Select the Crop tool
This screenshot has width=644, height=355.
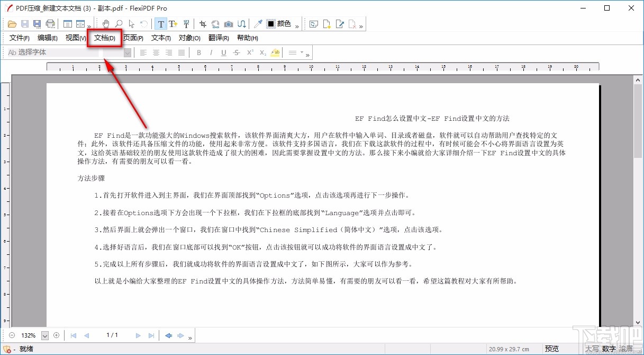(x=203, y=24)
